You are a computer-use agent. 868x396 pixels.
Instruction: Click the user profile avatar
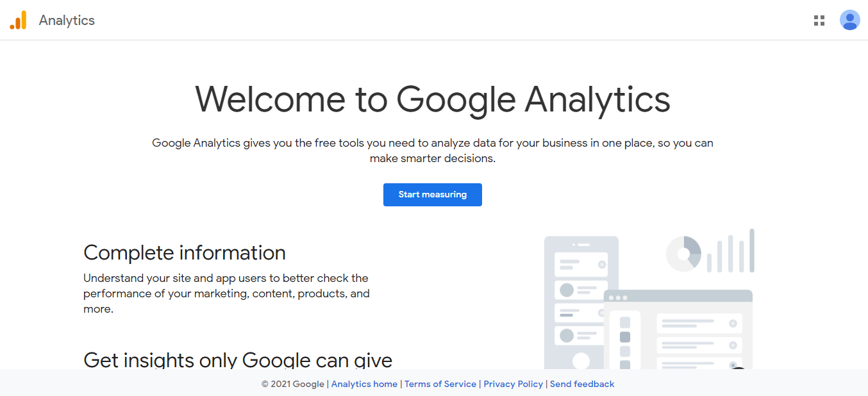(849, 20)
